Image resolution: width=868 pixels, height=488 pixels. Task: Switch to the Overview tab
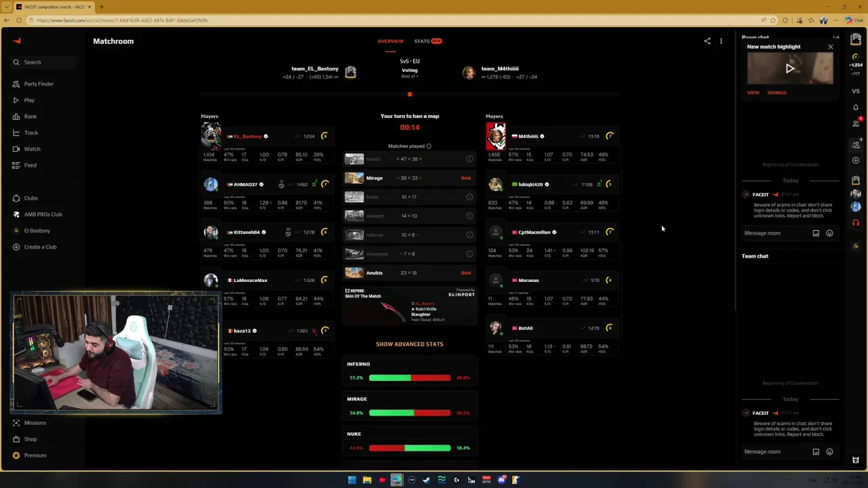click(390, 41)
